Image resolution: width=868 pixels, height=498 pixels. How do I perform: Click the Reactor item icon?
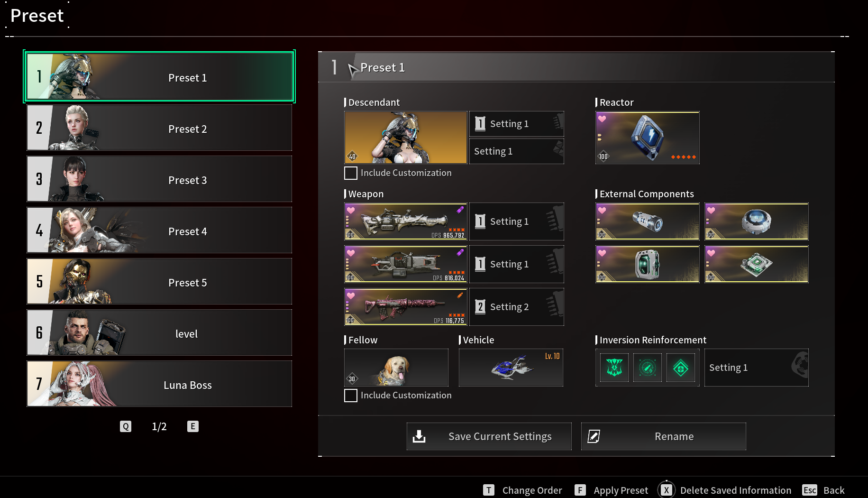(647, 138)
